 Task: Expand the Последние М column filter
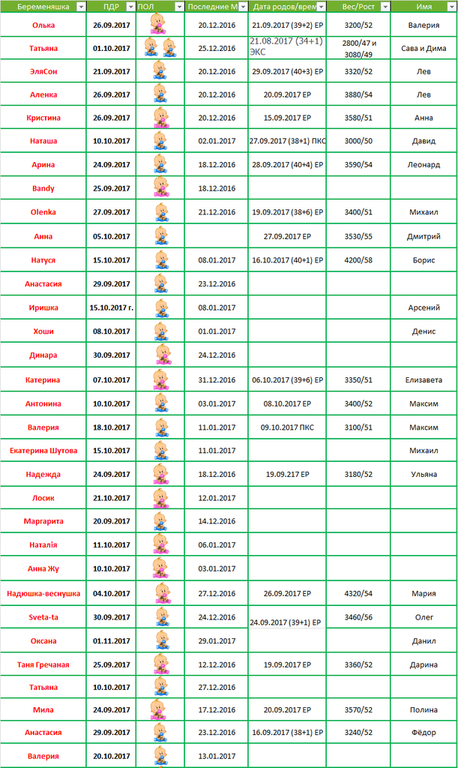243,6
